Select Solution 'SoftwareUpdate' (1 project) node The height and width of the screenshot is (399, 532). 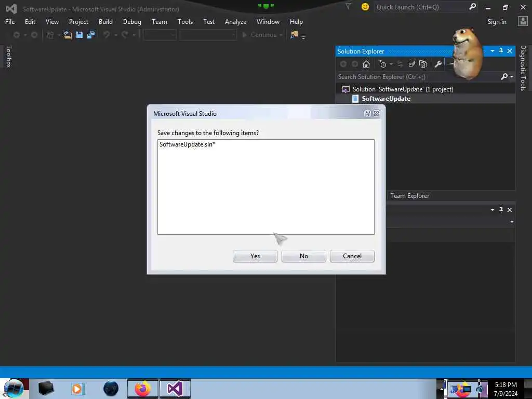pyautogui.click(x=403, y=89)
